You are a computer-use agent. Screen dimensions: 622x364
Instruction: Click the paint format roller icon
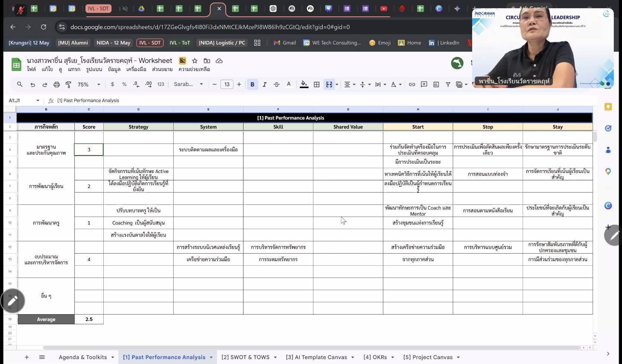point(68,85)
